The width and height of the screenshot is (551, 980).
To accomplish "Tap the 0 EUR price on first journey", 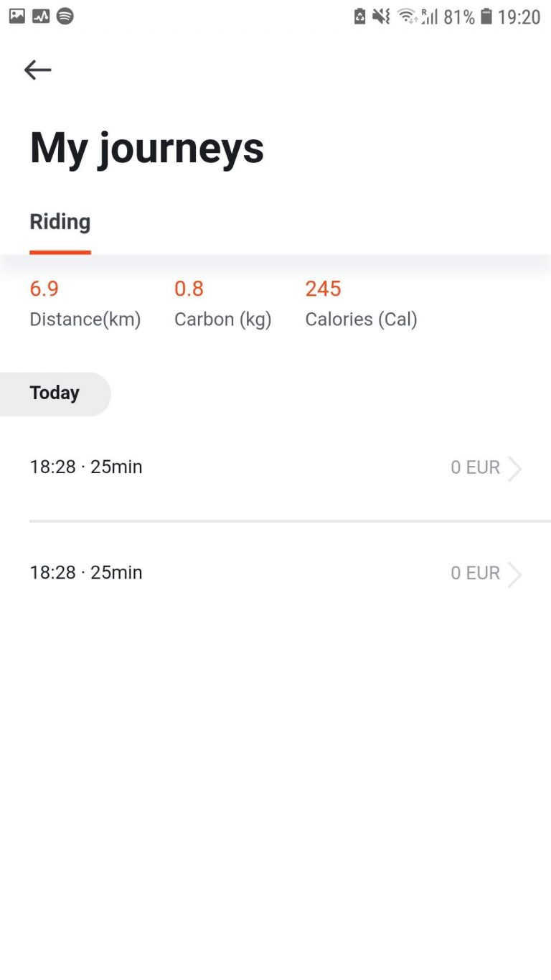I will 475,467.
